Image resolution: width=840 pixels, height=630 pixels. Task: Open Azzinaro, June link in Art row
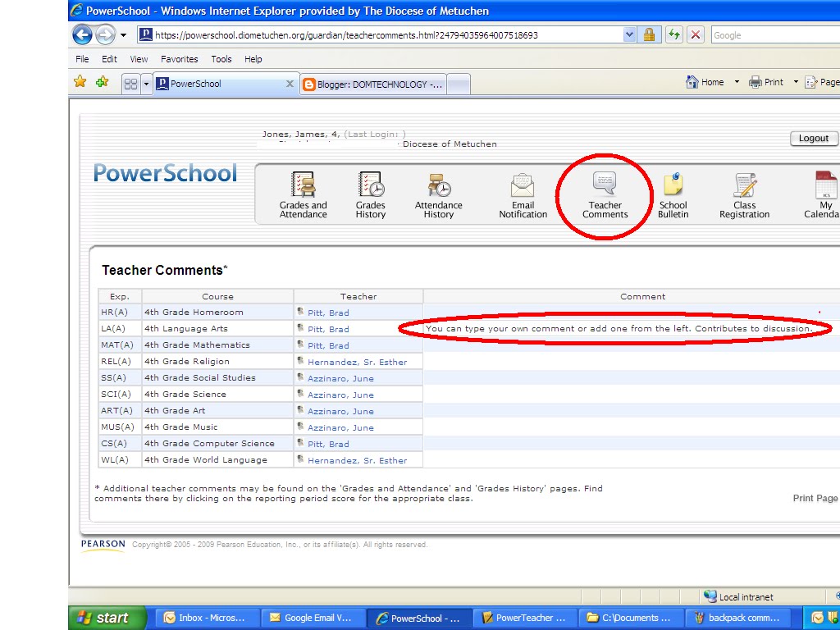[x=340, y=411]
